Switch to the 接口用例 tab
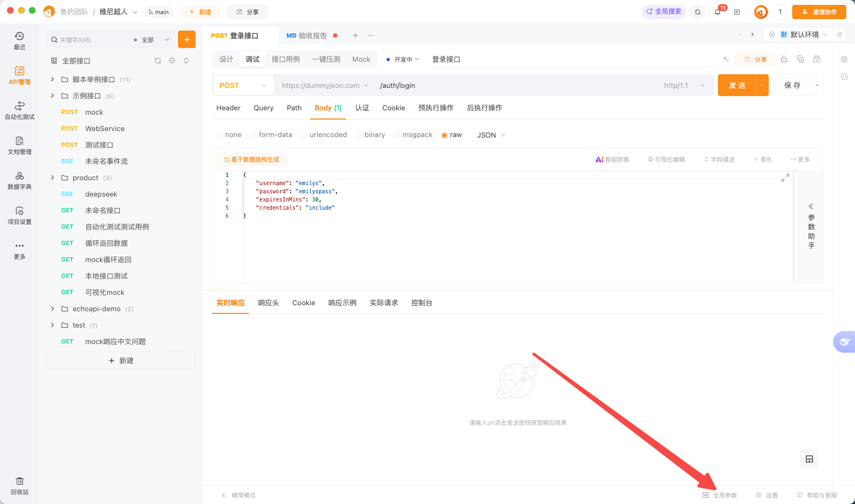Image resolution: width=855 pixels, height=504 pixels. point(286,59)
